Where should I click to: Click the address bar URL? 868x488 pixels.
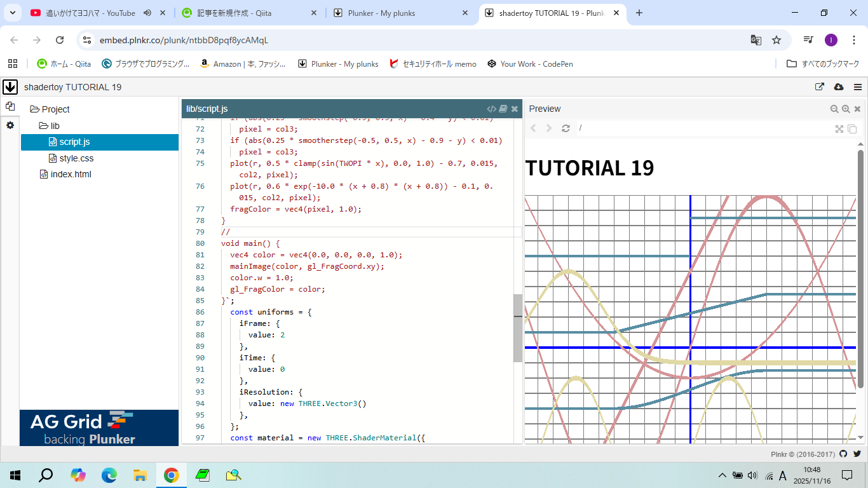(x=184, y=40)
